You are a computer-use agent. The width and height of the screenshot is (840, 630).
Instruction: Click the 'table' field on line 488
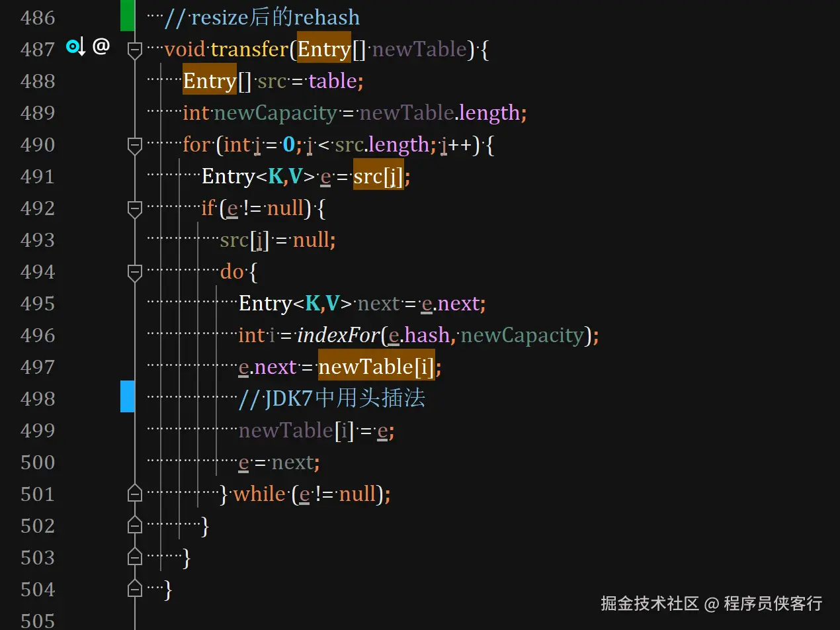tap(333, 81)
